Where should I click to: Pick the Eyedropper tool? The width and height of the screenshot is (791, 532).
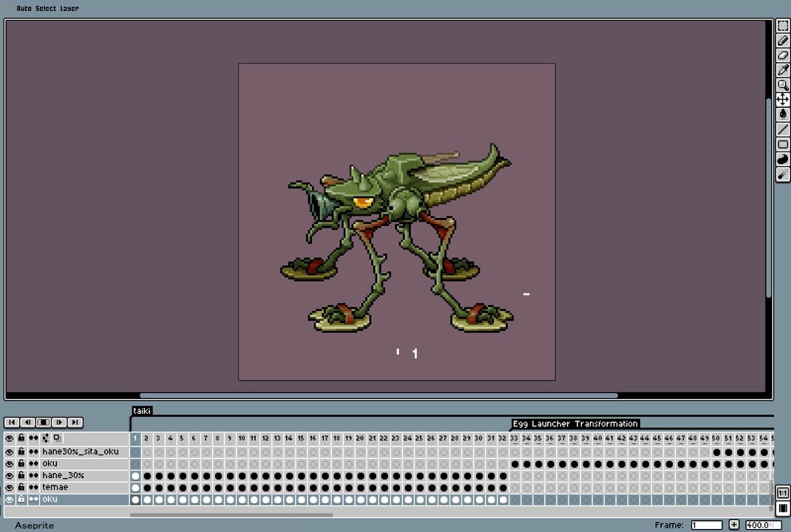782,70
